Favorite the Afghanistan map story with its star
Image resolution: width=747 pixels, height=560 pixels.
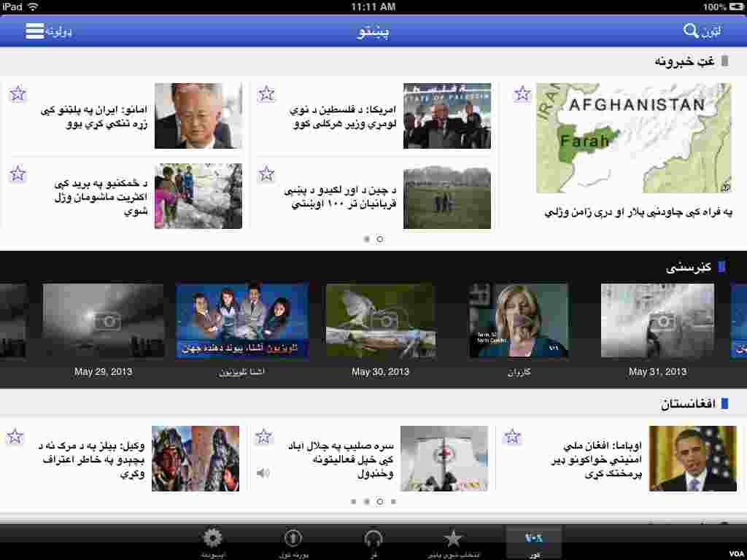[x=522, y=93]
